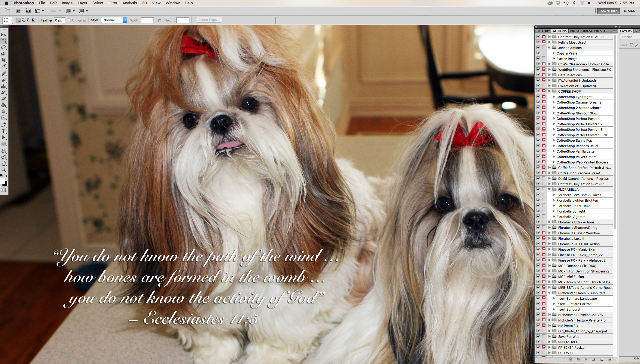Image resolution: width=640 pixels, height=364 pixels.
Task: Toggle Quick Mask mode icon
Action: click(x=4, y=190)
